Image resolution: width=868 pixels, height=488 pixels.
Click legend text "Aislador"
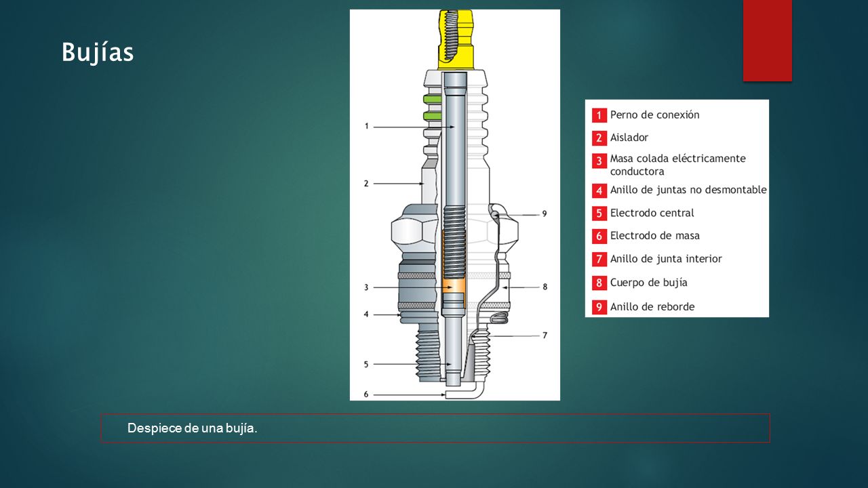[x=629, y=138]
